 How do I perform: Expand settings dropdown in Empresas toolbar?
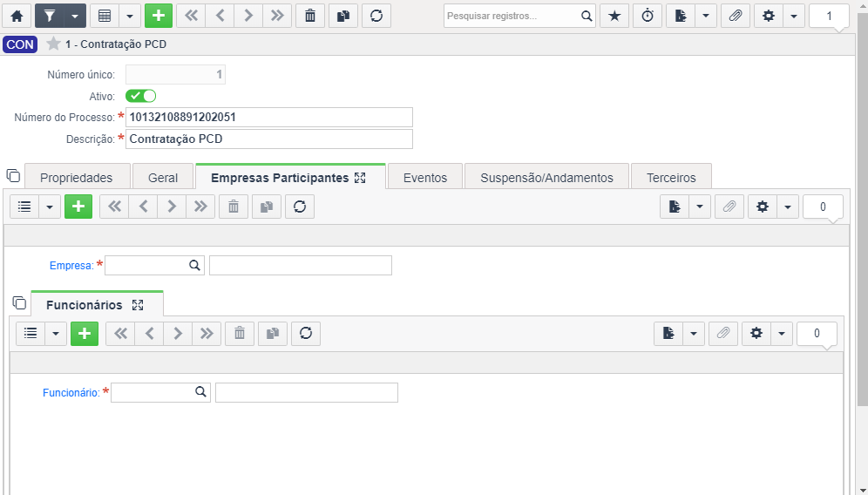click(x=788, y=207)
